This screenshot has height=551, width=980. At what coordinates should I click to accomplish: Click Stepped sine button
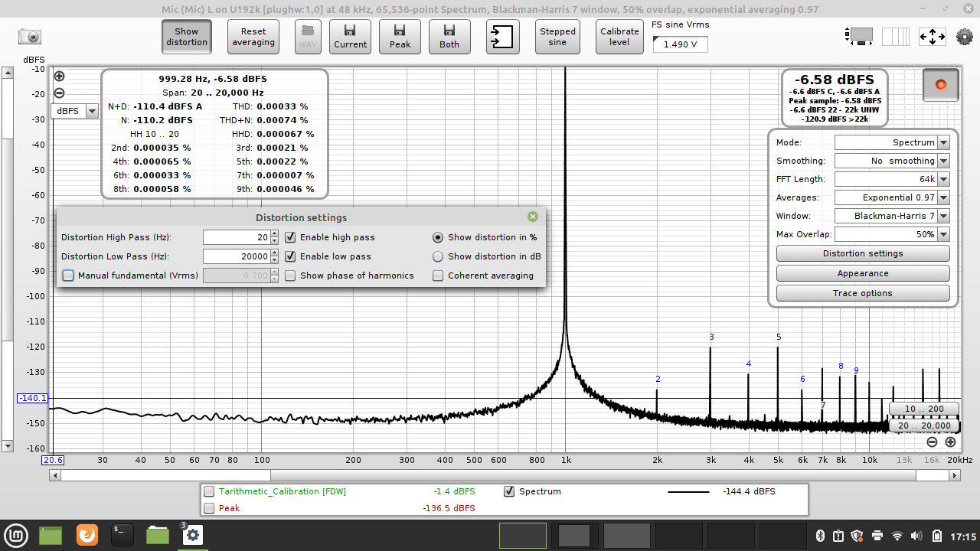pyautogui.click(x=557, y=37)
